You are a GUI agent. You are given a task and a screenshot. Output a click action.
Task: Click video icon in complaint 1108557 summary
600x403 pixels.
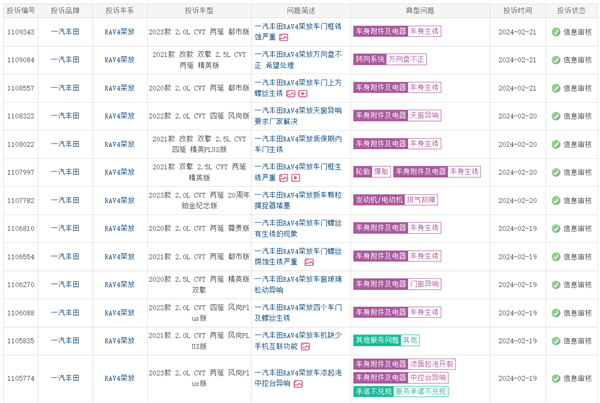point(303,93)
